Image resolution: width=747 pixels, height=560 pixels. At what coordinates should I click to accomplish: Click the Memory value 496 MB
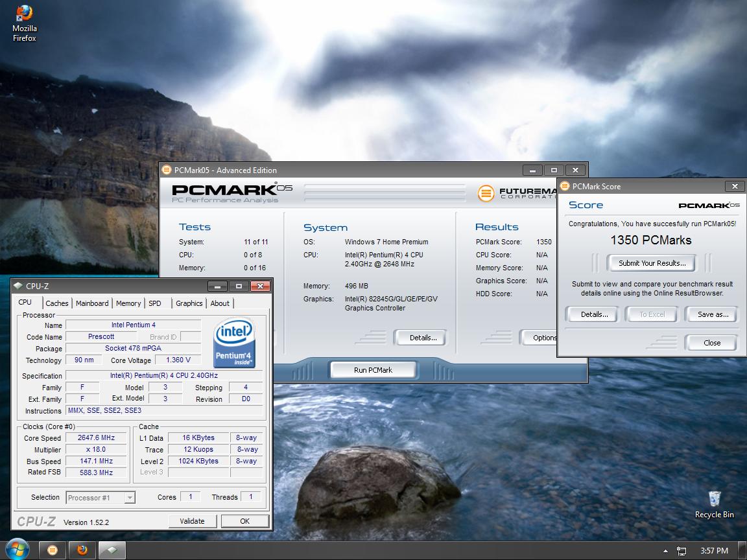pyautogui.click(x=357, y=286)
